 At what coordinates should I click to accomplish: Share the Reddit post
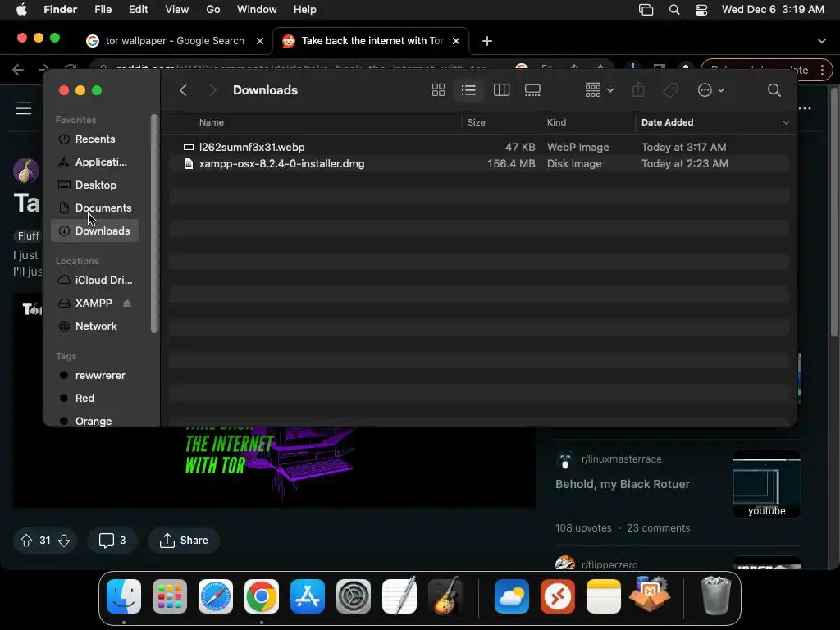point(184,541)
